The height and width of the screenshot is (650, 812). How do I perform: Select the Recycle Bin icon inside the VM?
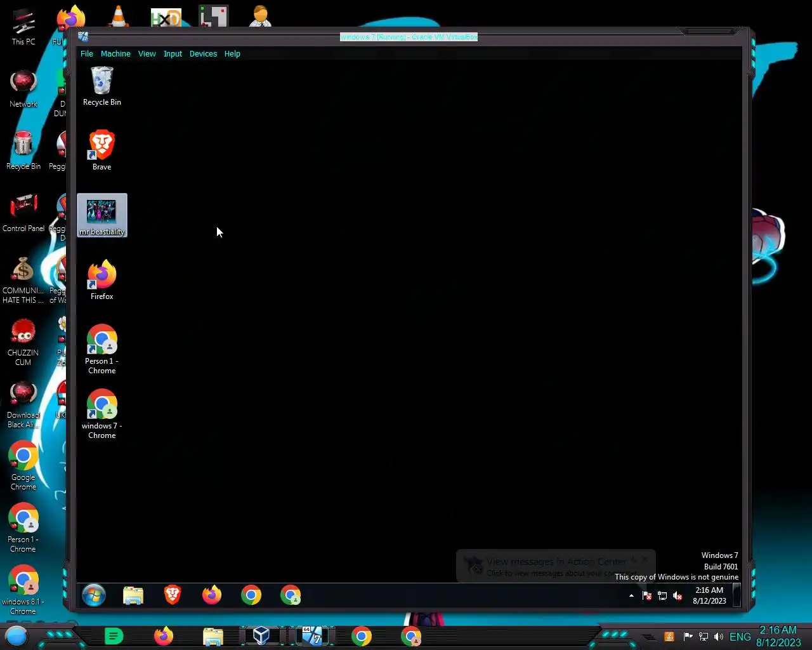click(x=101, y=86)
